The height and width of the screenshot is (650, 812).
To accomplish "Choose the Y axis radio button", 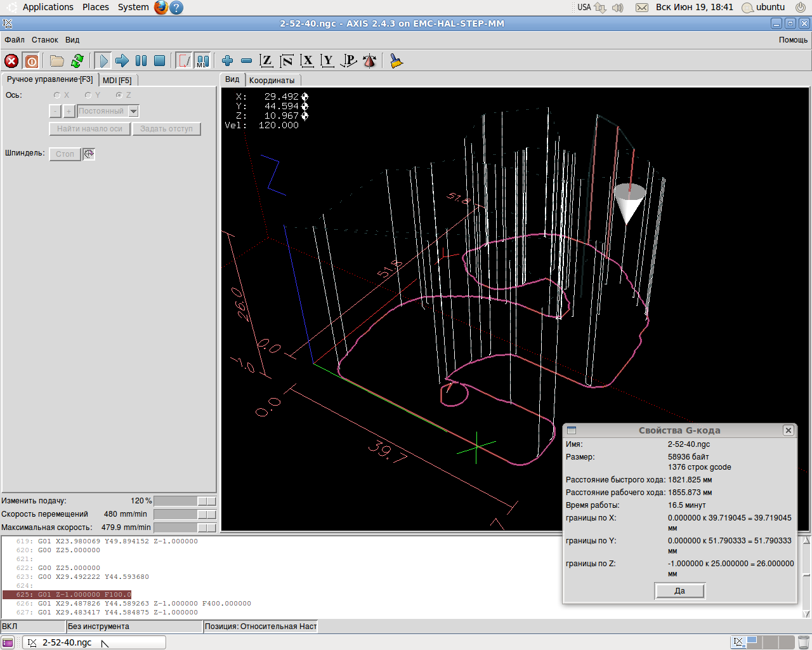I will coord(88,95).
